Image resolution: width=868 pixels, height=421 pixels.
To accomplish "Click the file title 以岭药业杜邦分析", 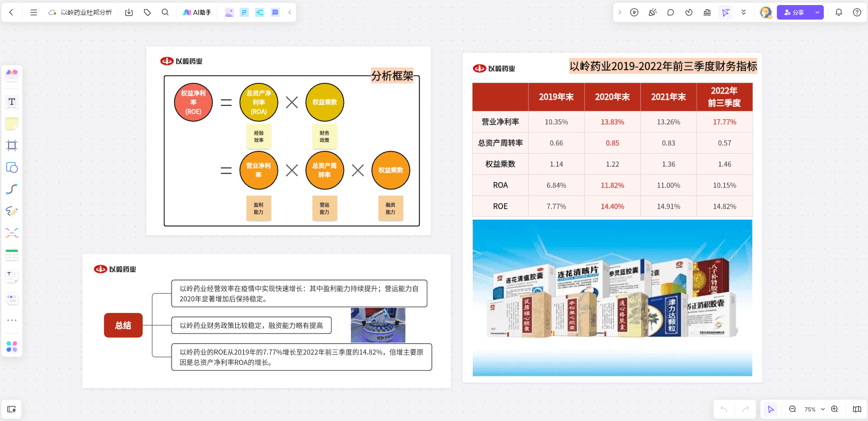I will point(86,12).
